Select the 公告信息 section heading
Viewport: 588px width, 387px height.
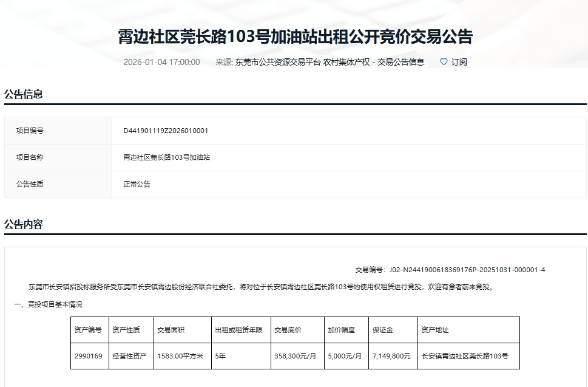click(24, 94)
